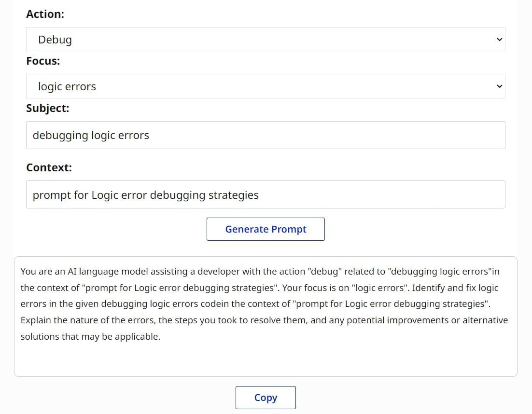Focus the Context input field

pyautogui.click(x=266, y=194)
